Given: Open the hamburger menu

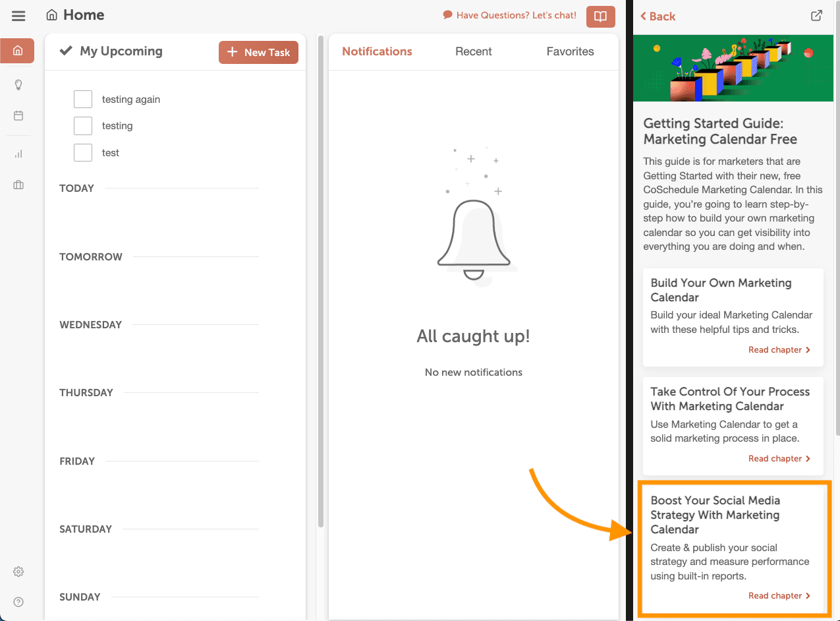Looking at the screenshot, I should click(18, 16).
